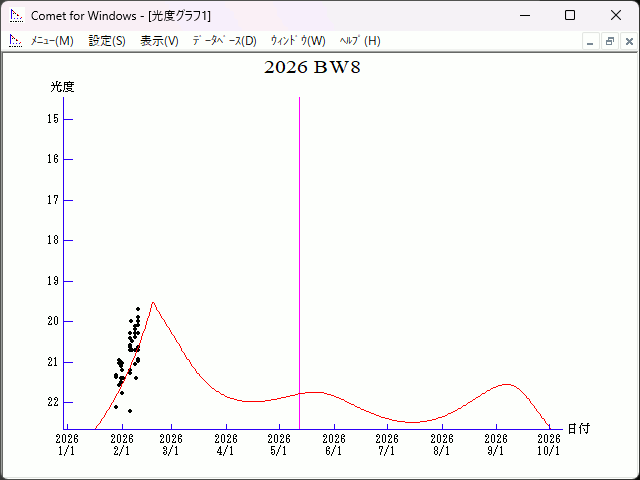Minimize the inner 光度グラフ1 graph window

coord(591,41)
